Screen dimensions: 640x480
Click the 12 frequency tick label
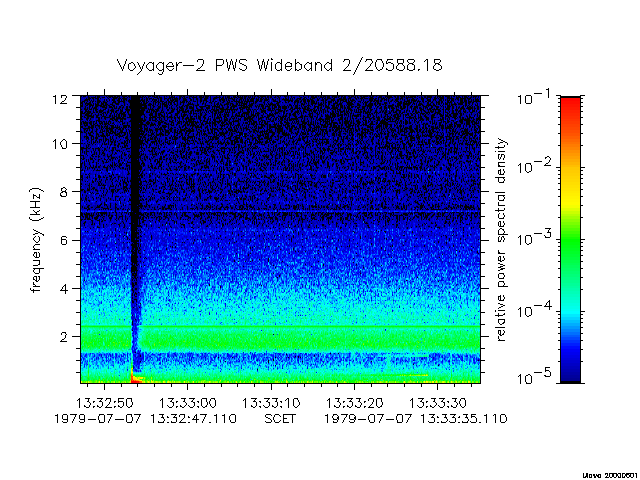(x=60, y=99)
